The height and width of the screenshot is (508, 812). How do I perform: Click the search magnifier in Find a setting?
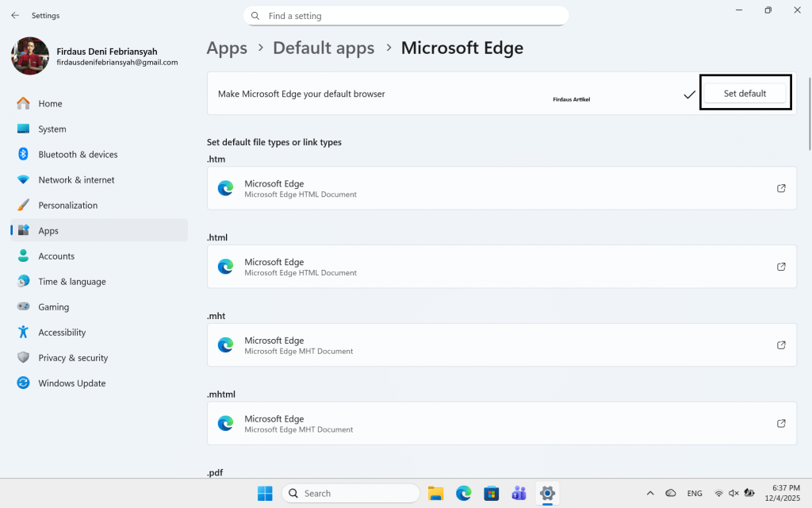(x=255, y=16)
